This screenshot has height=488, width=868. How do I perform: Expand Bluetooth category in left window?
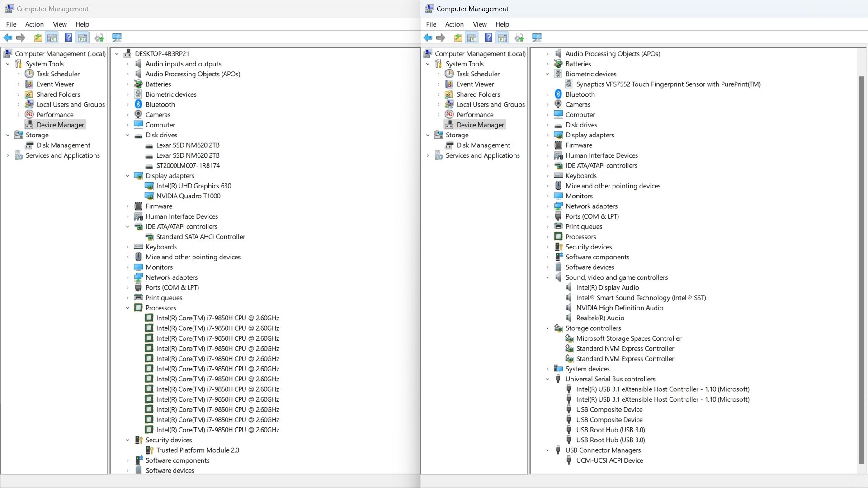click(127, 105)
